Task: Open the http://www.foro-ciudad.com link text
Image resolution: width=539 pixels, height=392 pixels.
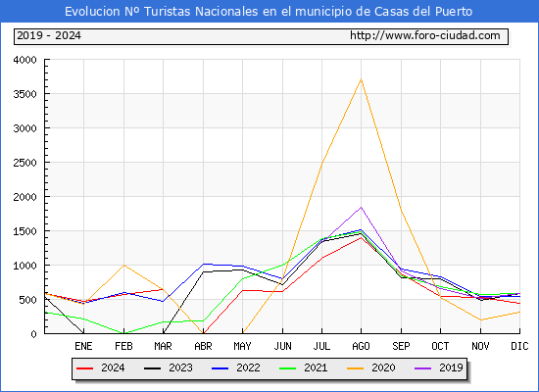Action: point(425,35)
